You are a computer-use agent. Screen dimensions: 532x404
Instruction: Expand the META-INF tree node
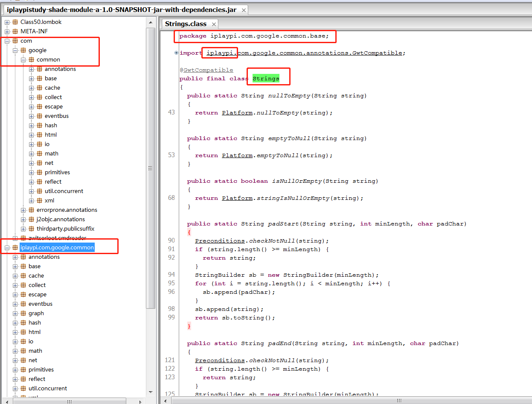pos(7,31)
